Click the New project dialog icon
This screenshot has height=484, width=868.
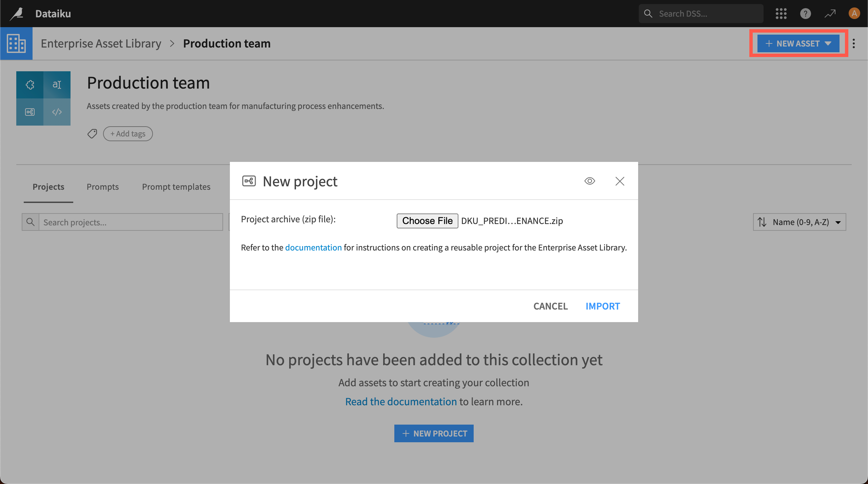coord(249,181)
